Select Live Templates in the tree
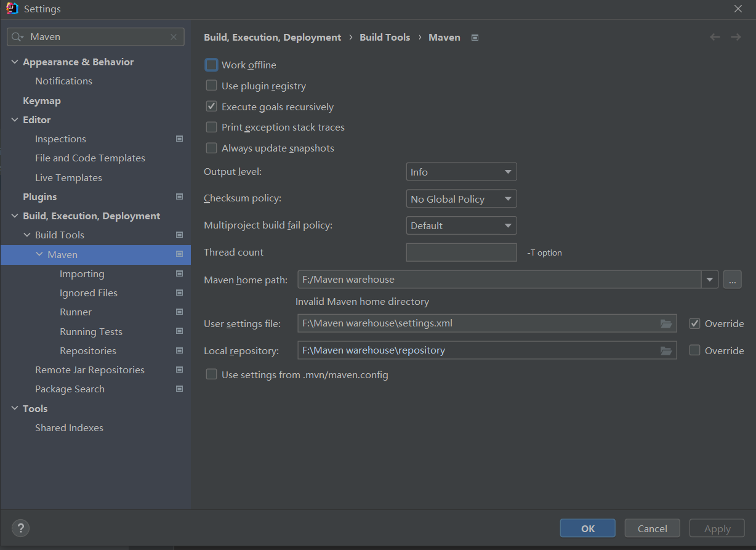This screenshot has width=756, height=550. pyautogui.click(x=68, y=177)
